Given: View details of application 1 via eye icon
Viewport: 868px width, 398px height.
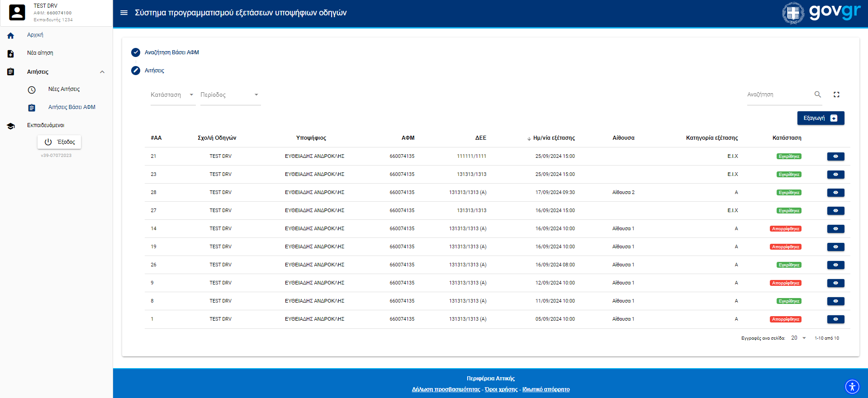Looking at the screenshot, I should (x=835, y=319).
